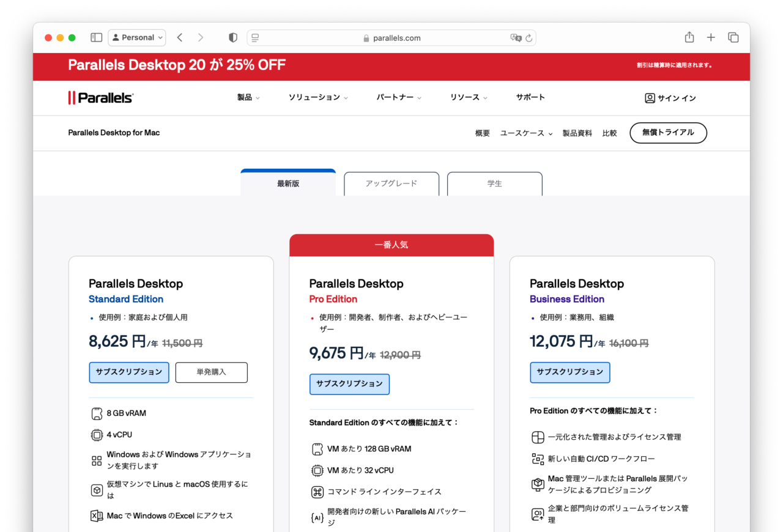Open the 比較 link
This screenshot has width=783, height=532.
(x=610, y=133)
